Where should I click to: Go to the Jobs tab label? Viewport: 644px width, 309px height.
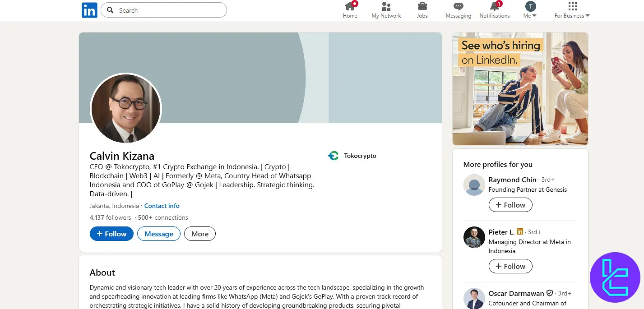[x=422, y=16]
